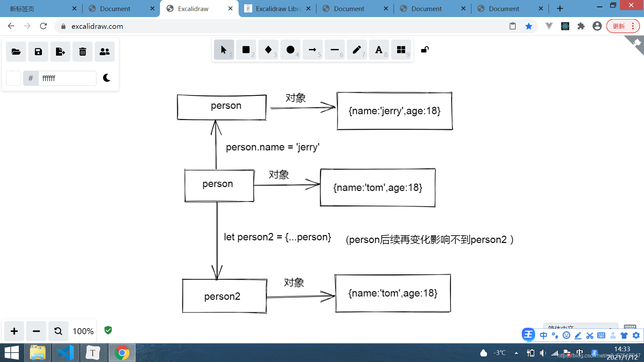Select the Rectangle tool
The height and width of the screenshot is (362, 644).
246,50
